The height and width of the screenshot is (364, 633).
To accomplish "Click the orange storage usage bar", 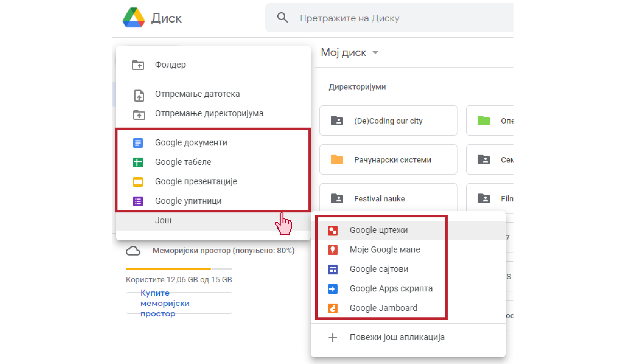I will coord(168,269).
